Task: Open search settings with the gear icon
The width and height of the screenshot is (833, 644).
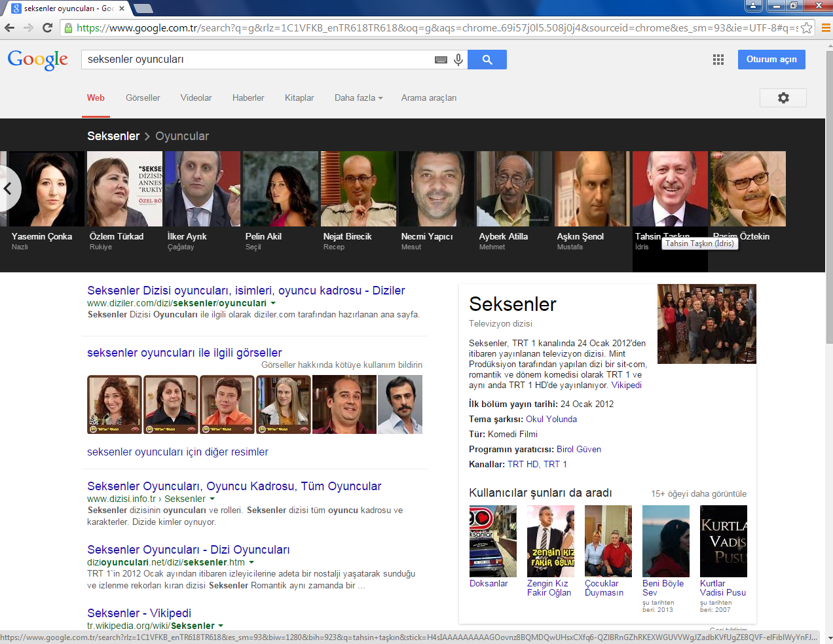Action: click(783, 98)
